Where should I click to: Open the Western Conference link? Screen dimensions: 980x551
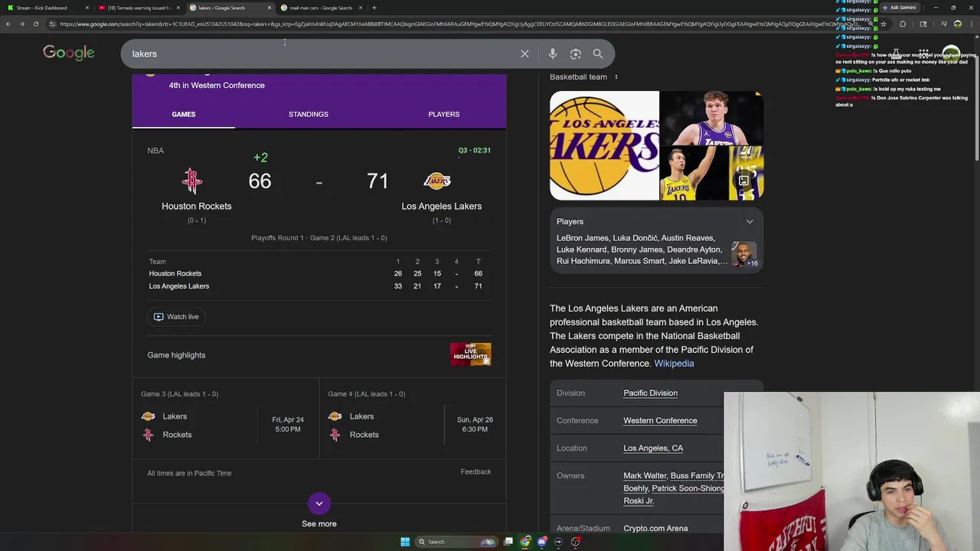660,420
